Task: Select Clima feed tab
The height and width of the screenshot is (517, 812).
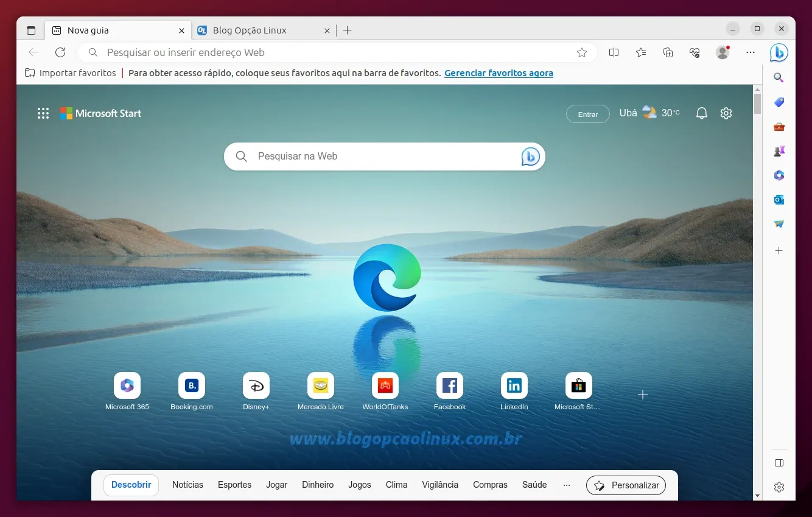Action: click(396, 485)
